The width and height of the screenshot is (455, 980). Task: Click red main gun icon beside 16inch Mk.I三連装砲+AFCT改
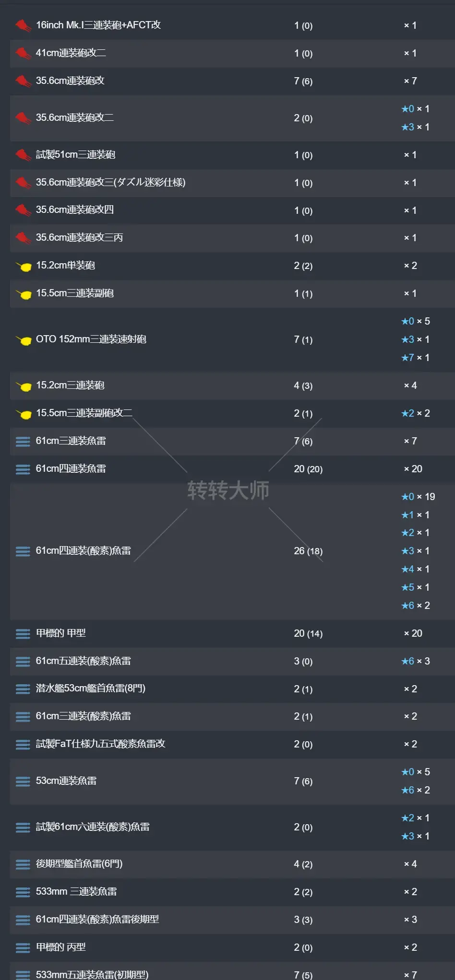point(23,25)
